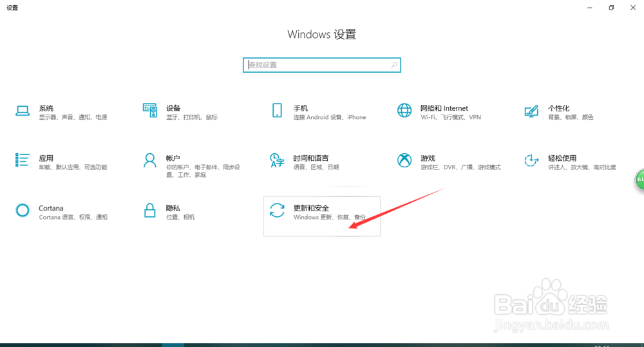Click the 轻松使用 category title
The width and height of the screenshot is (644, 347).
pos(562,158)
